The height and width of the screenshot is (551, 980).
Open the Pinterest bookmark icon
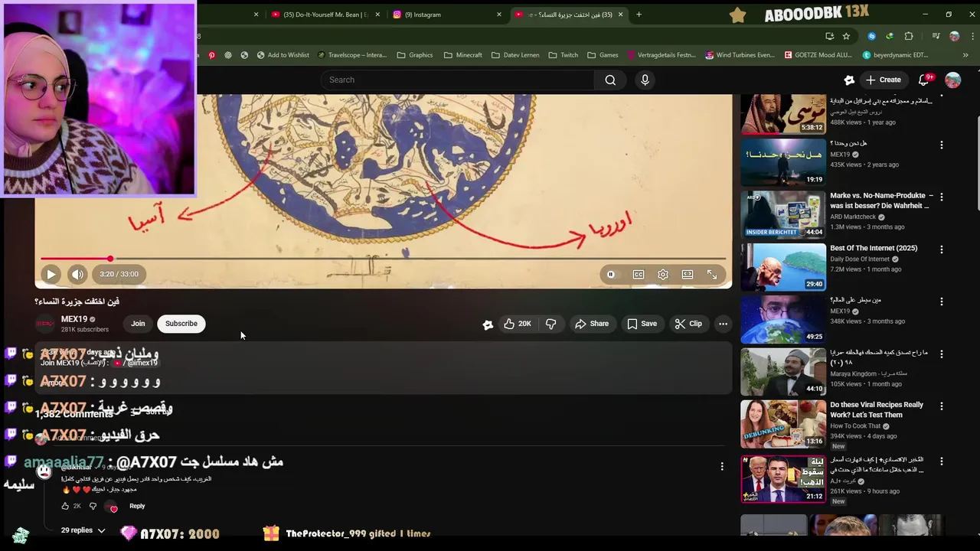[x=211, y=55]
